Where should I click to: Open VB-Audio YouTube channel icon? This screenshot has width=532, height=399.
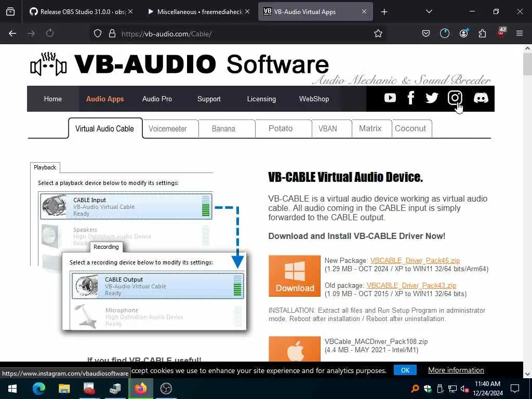tap(390, 98)
